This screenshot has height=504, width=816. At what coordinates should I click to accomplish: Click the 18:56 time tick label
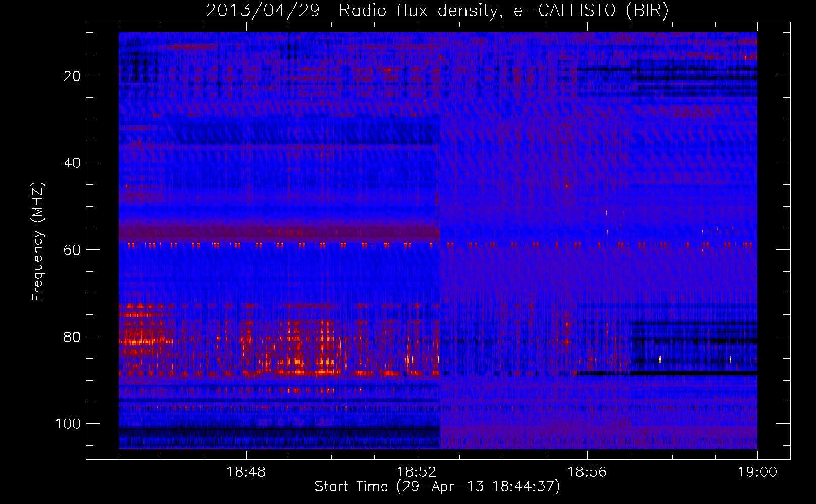click(587, 472)
